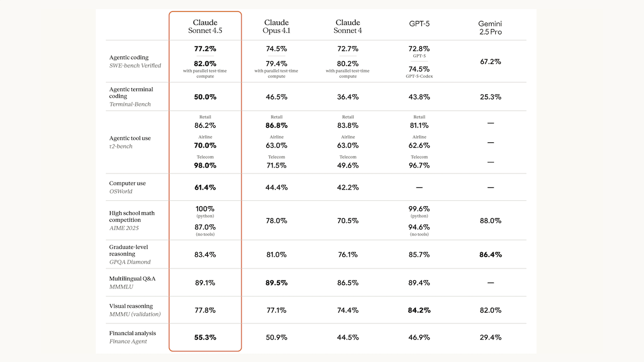Select the Claude Opus 4.1 column header
This screenshot has height=362, width=644.
point(276,27)
